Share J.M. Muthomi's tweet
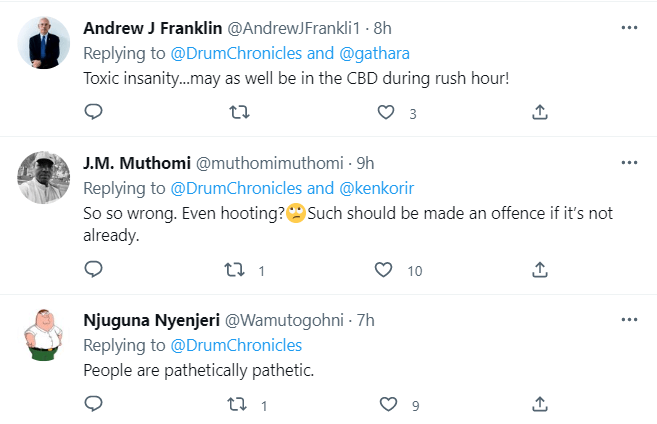 point(540,269)
